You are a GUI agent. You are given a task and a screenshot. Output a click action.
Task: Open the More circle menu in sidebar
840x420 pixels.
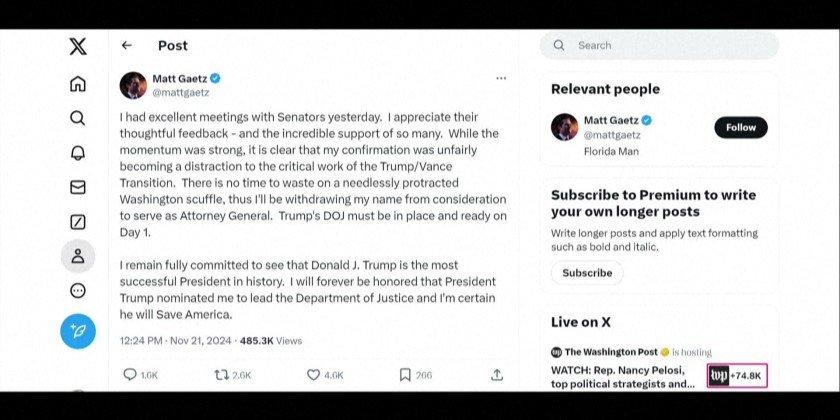coord(78,291)
